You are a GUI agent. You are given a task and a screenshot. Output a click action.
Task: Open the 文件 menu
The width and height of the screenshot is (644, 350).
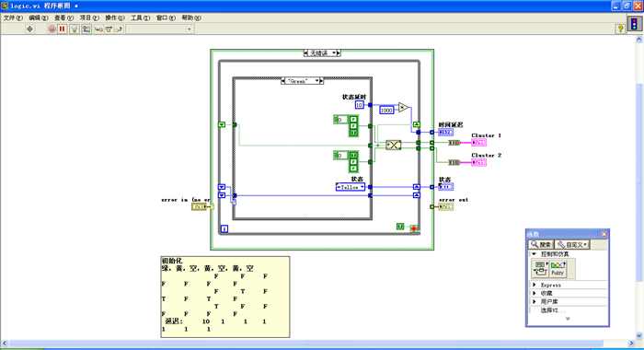(13, 17)
